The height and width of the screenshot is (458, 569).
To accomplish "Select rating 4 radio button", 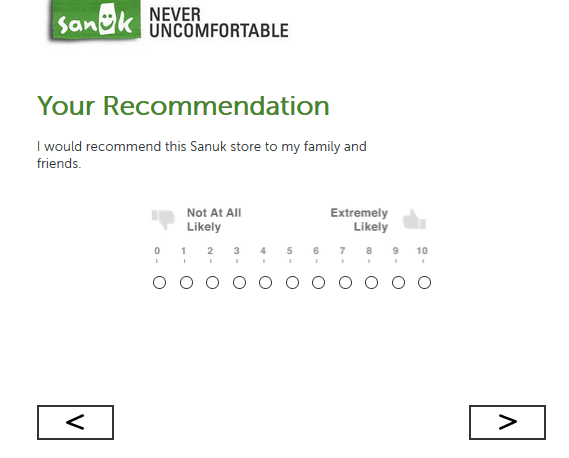I will tap(265, 282).
